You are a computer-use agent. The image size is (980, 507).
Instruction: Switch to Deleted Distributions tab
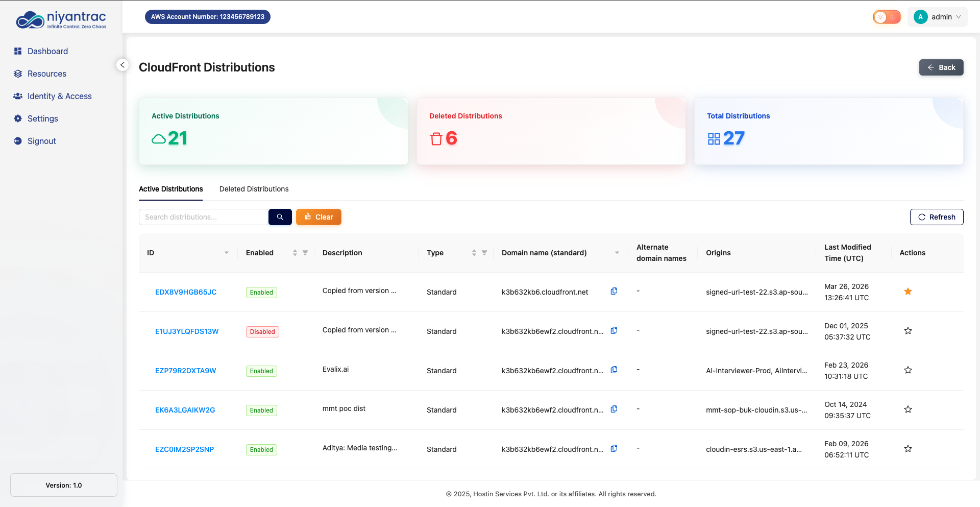pyautogui.click(x=254, y=189)
